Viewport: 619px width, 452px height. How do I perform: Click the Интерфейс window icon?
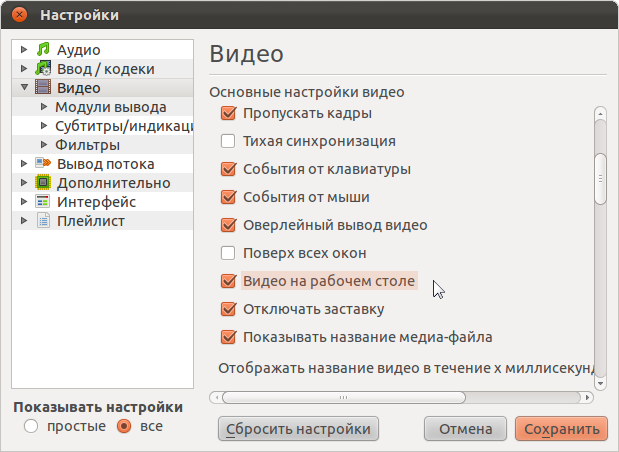point(43,201)
